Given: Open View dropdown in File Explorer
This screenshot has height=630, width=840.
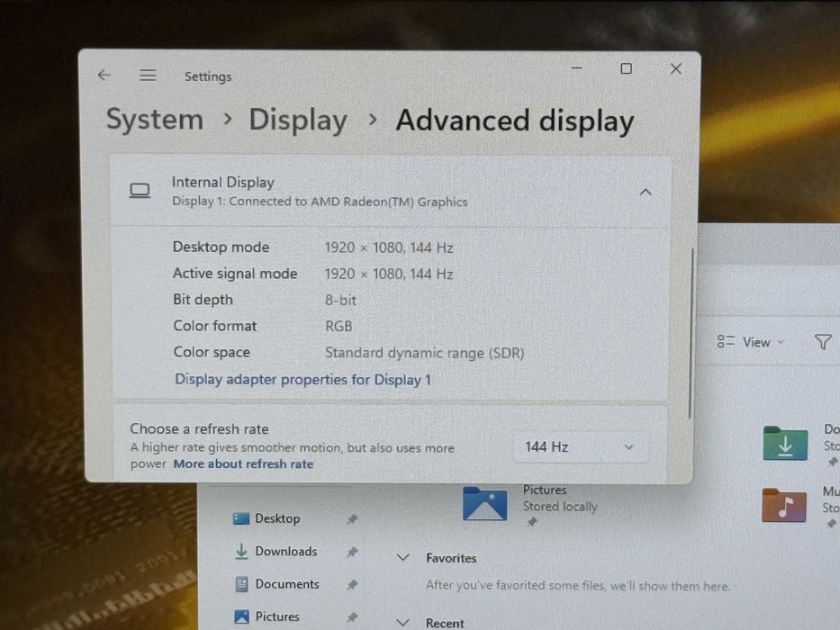Looking at the screenshot, I should [x=751, y=342].
